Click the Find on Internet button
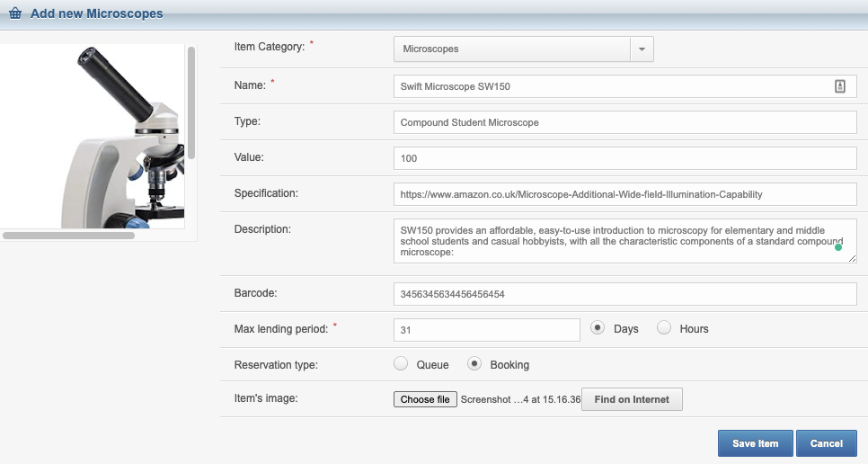 click(x=632, y=399)
